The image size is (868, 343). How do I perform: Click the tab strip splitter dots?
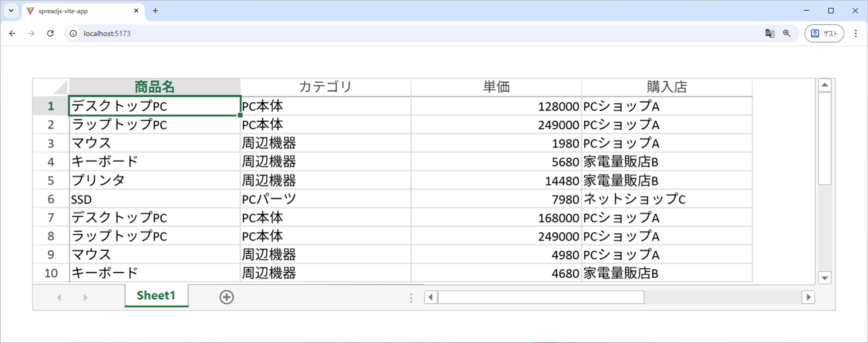coord(411,298)
